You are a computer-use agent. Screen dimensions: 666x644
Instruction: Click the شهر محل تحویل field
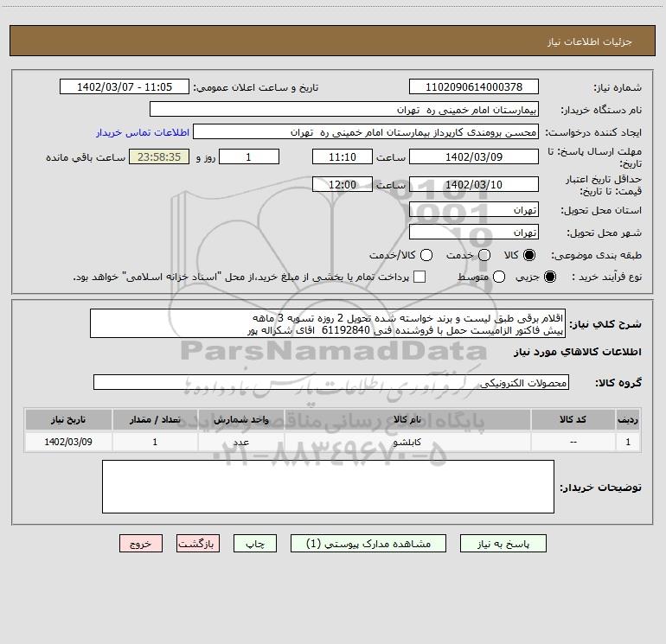click(474, 232)
